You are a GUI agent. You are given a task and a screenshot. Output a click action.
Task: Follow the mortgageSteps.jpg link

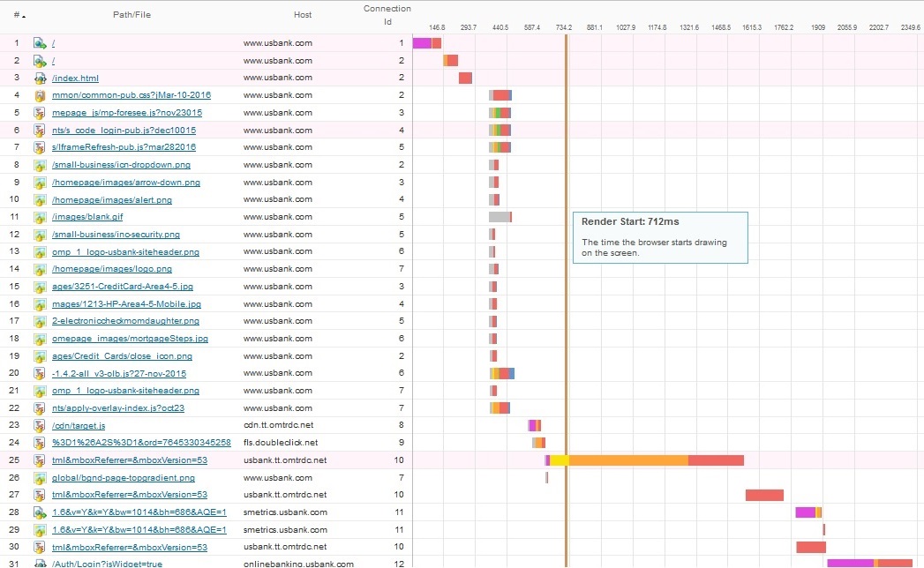tap(130, 338)
